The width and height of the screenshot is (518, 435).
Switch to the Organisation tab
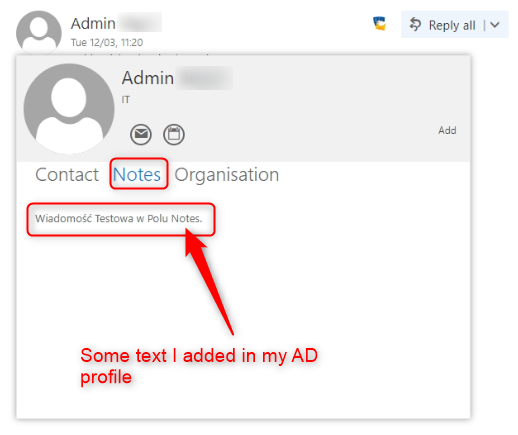[227, 175]
